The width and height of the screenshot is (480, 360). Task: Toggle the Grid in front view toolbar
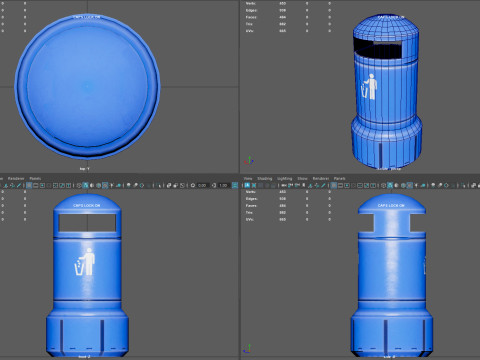tap(29, 185)
